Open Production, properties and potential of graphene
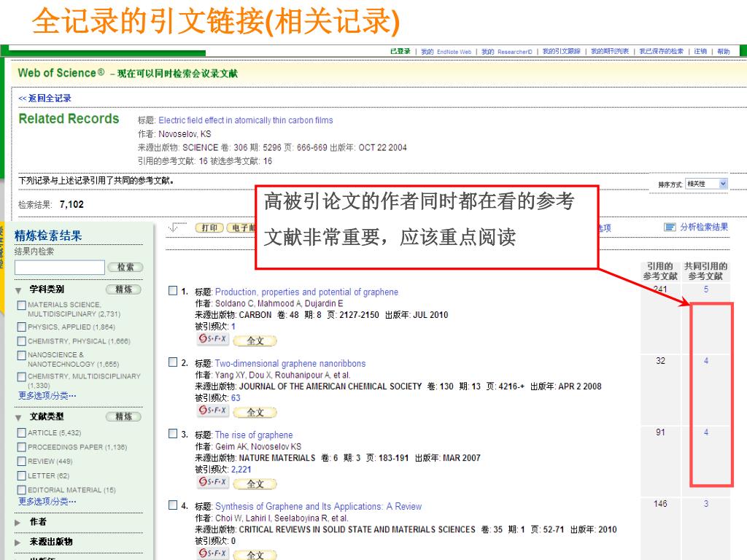747x560 pixels. [x=306, y=292]
